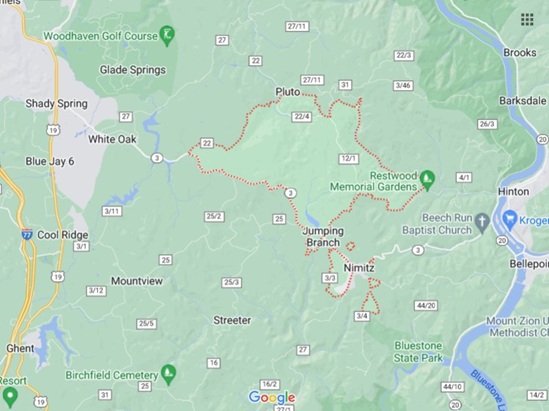Select the Restwood Memorial Gardens marker icon
Screen dimensions: 549x411
click(x=427, y=180)
